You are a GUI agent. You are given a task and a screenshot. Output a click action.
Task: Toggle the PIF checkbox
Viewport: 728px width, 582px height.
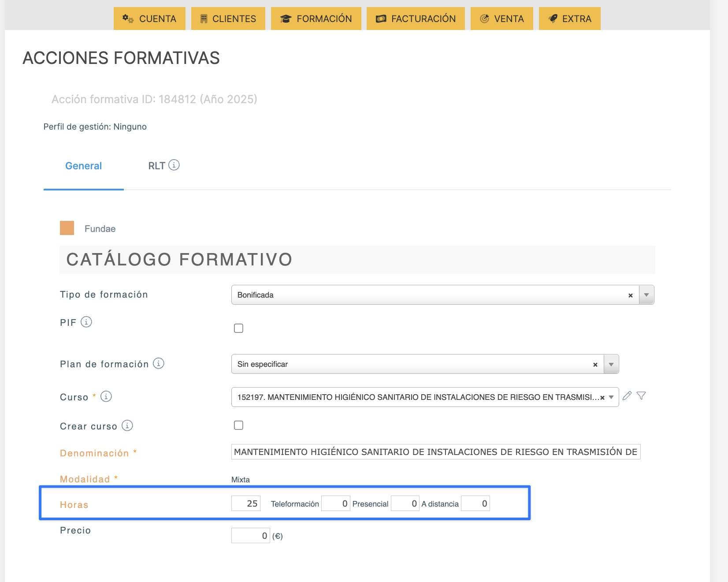(238, 328)
